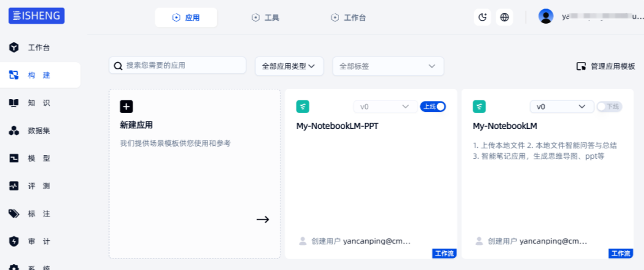644x270 pixels.
Task: Expand the 全部应用类型 dropdown
Action: (289, 66)
